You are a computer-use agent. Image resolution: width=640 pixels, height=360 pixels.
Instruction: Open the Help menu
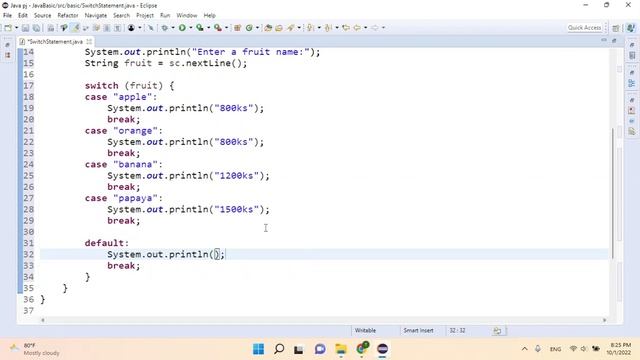tap(209, 16)
